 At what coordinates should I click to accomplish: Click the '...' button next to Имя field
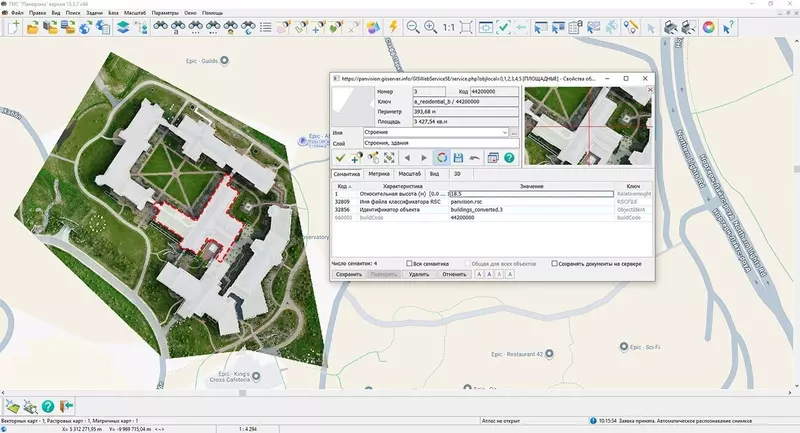(514, 133)
